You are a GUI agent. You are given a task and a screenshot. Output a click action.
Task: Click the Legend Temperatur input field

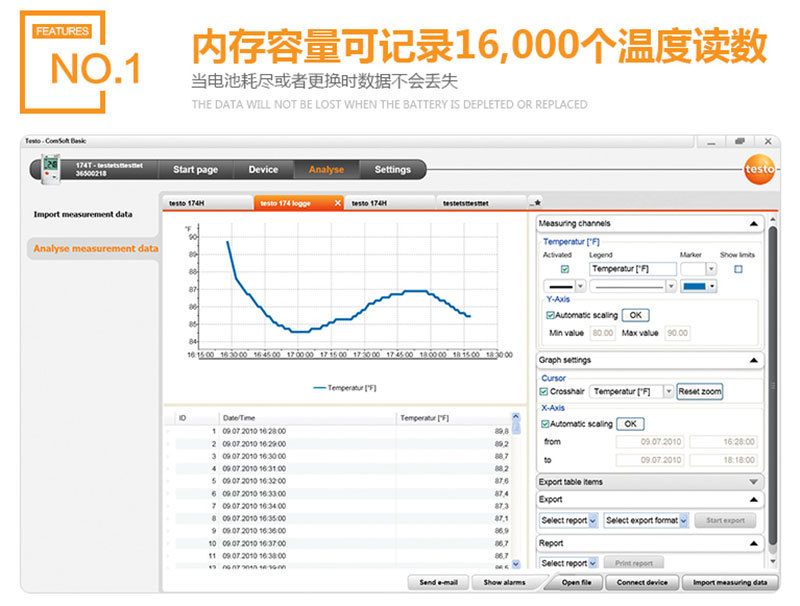click(x=633, y=269)
